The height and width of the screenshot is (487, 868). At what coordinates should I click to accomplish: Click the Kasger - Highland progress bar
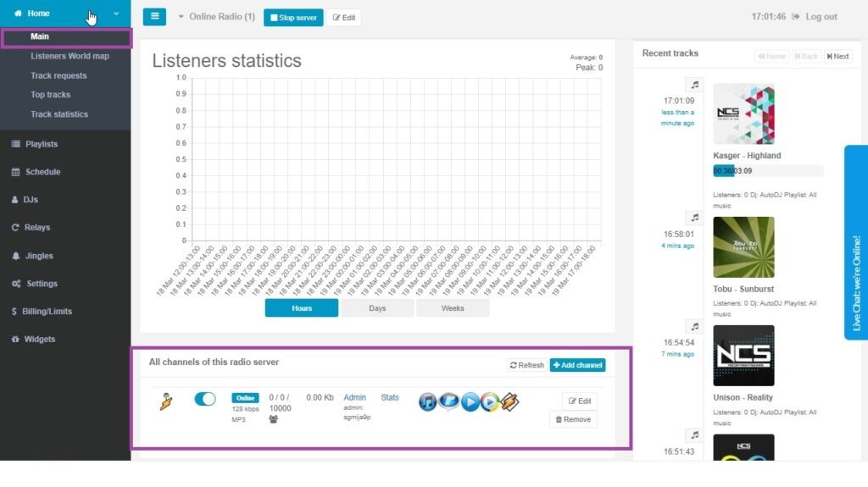768,170
